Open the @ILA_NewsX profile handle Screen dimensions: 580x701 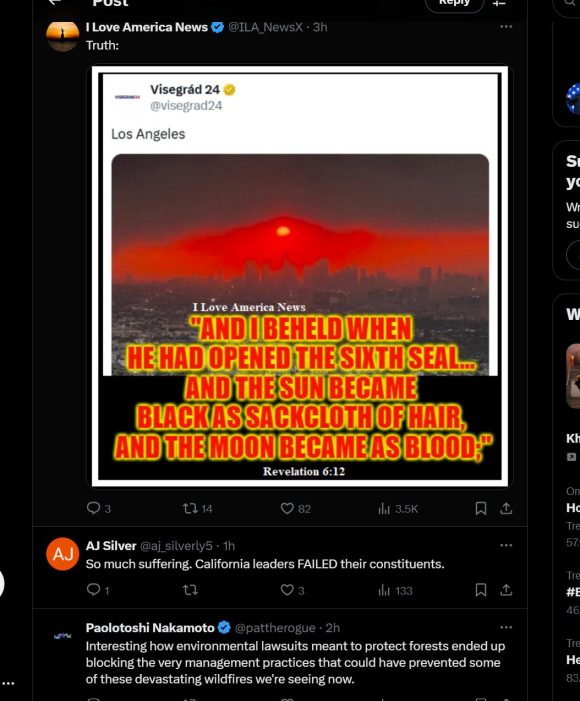tap(265, 27)
